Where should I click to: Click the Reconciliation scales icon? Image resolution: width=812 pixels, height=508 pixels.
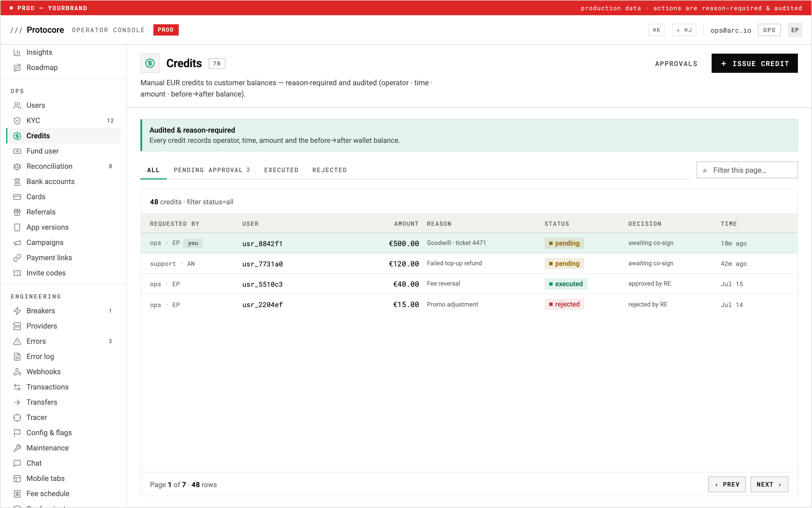point(17,166)
